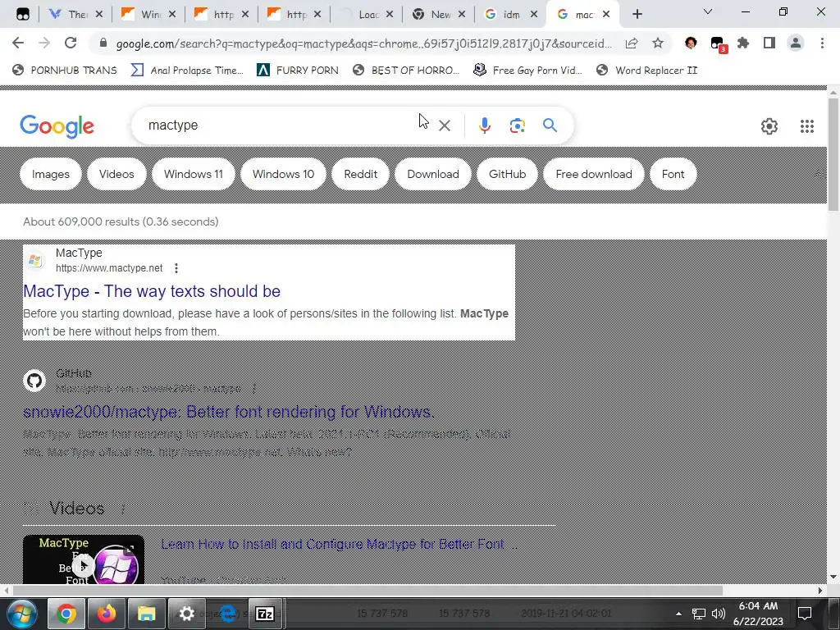Viewport: 840px width, 630px height.
Task: Open snowie2000/mactype GitHub result
Action: coord(230,412)
